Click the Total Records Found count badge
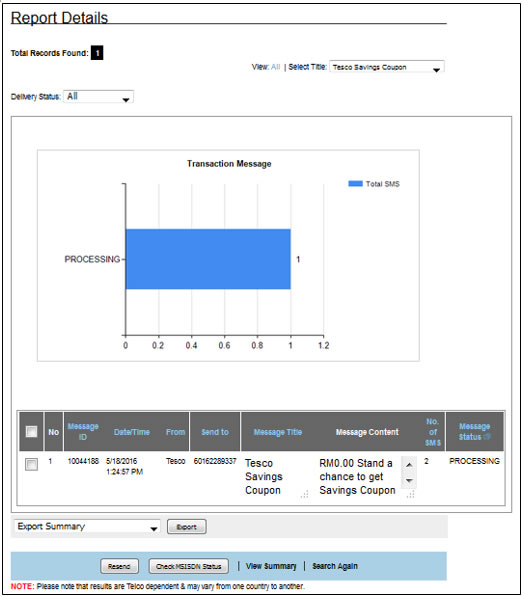This screenshot has width=524, height=597. coord(97,53)
